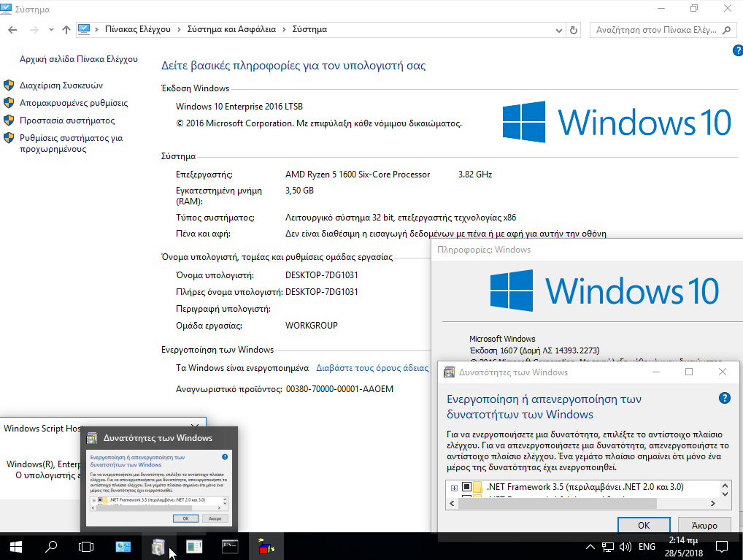Screen dimensions: 743x560
Task: Open volume control tray icon
Action: 625,547
